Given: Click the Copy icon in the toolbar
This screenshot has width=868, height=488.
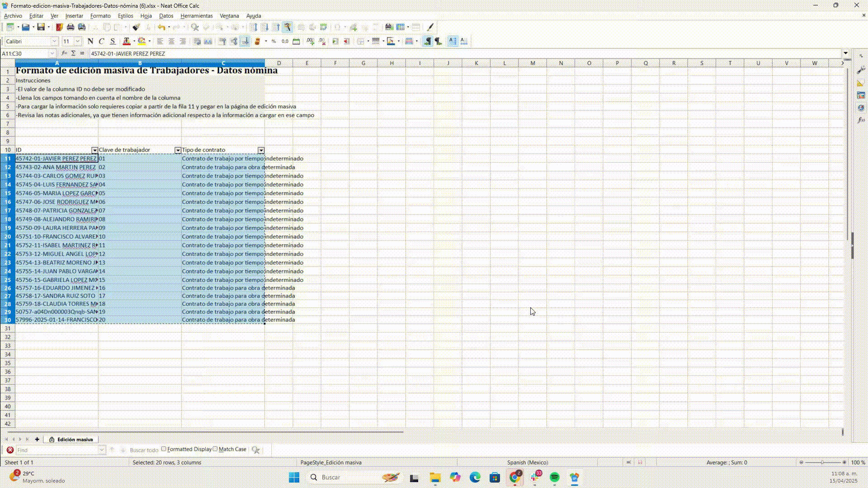Looking at the screenshot, I should [107, 27].
